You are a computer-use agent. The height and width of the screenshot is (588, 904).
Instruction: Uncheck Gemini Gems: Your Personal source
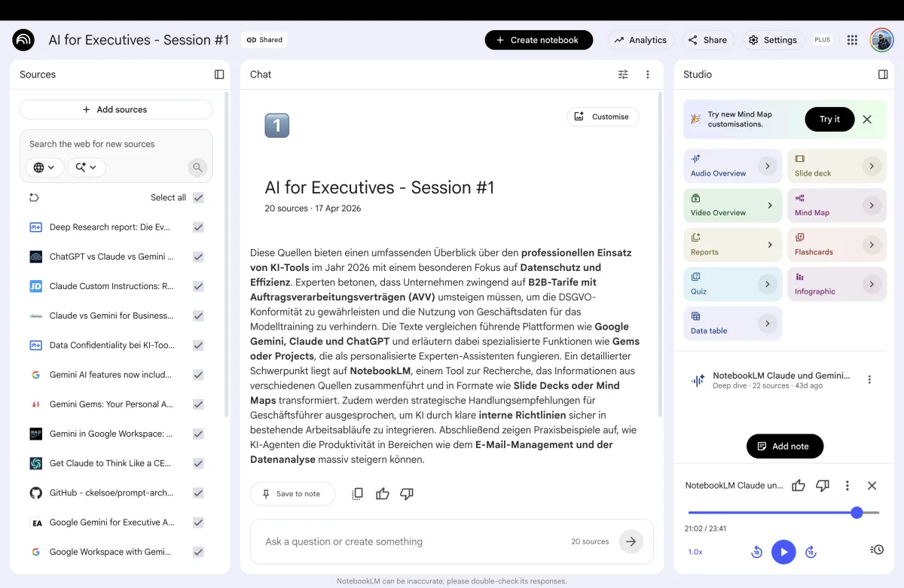tap(198, 404)
